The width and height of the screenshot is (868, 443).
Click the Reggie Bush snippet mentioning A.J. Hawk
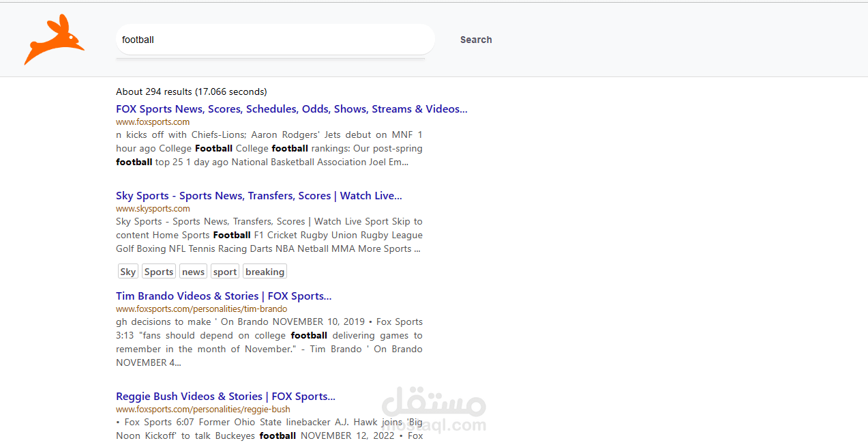269,429
